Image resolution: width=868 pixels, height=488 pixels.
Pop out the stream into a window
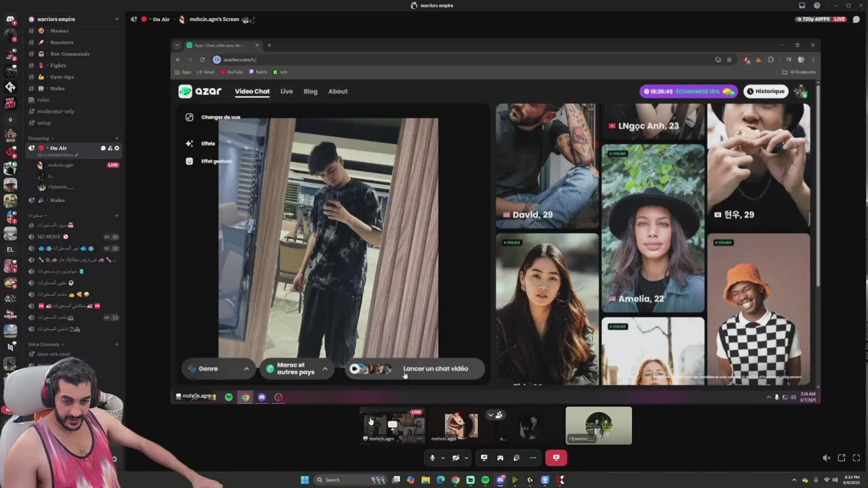coord(842,458)
